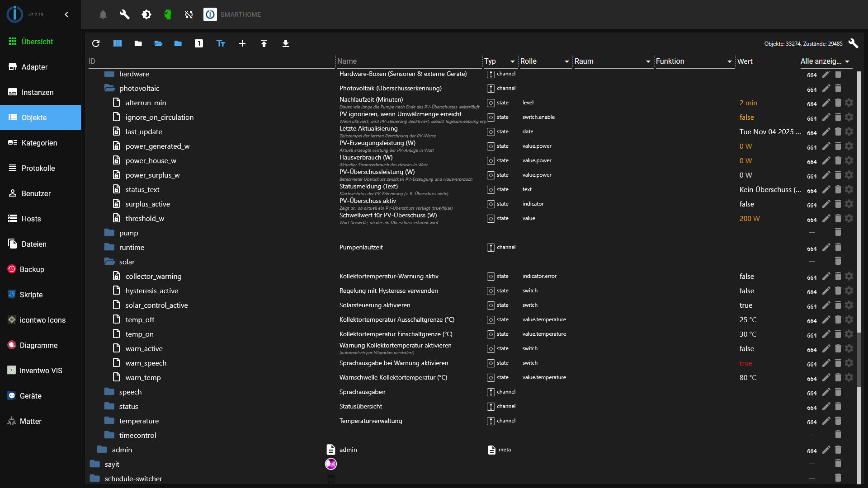The width and height of the screenshot is (868, 488).
Task: Toggle expert mode with the green head icon
Action: click(x=168, y=14)
